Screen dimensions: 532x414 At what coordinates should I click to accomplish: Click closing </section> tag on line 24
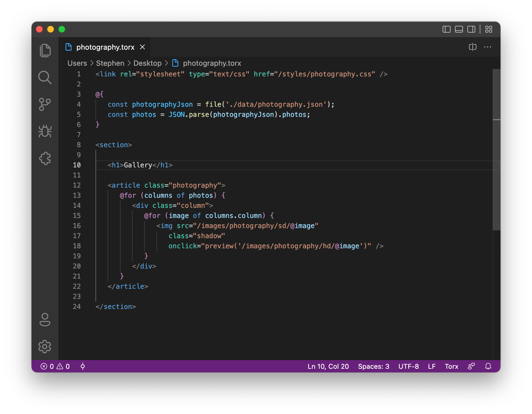tap(116, 307)
